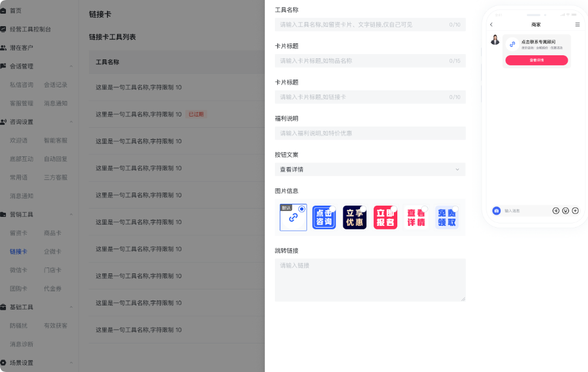This screenshot has width=588, height=372.
Task: Focus the 工具名称 input field
Action: pyautogui.click(x=370, y=25)
